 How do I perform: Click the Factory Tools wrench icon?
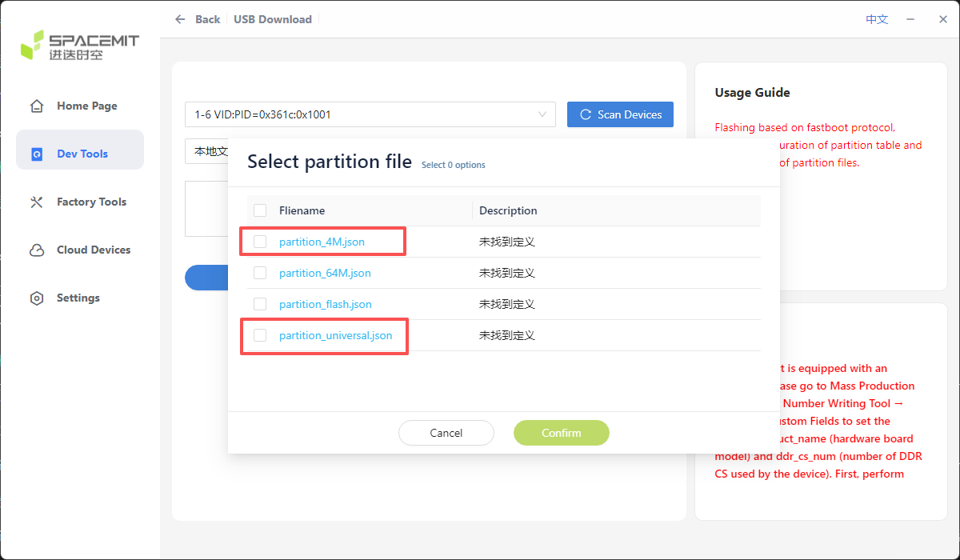point(37,202)
